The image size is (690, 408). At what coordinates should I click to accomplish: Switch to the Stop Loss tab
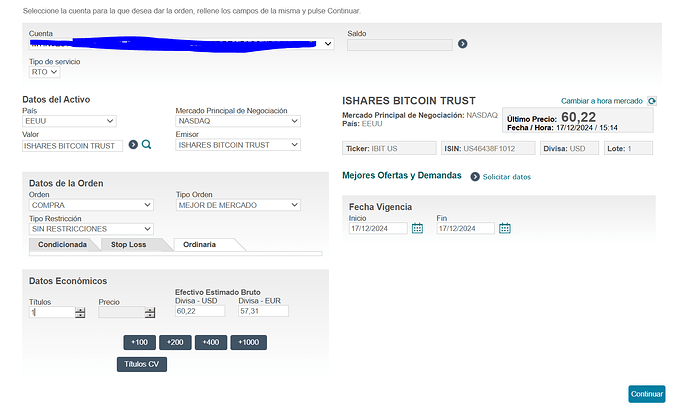click(x=128, y=244)
